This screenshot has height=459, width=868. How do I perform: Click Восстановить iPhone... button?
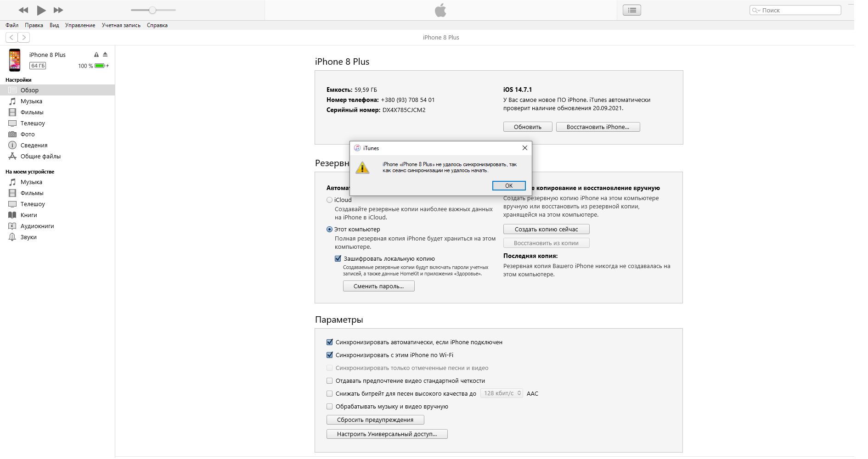click(x=598, y=127)
